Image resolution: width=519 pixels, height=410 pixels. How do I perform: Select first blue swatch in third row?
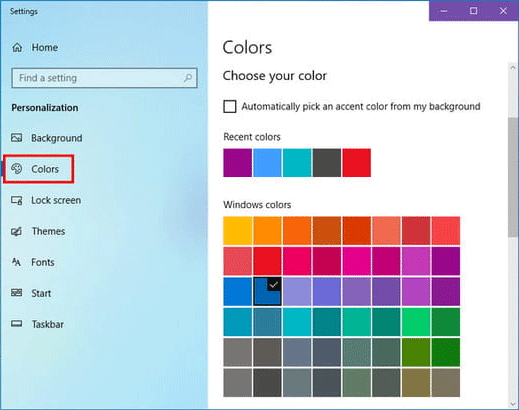click(x=238, y=291)
